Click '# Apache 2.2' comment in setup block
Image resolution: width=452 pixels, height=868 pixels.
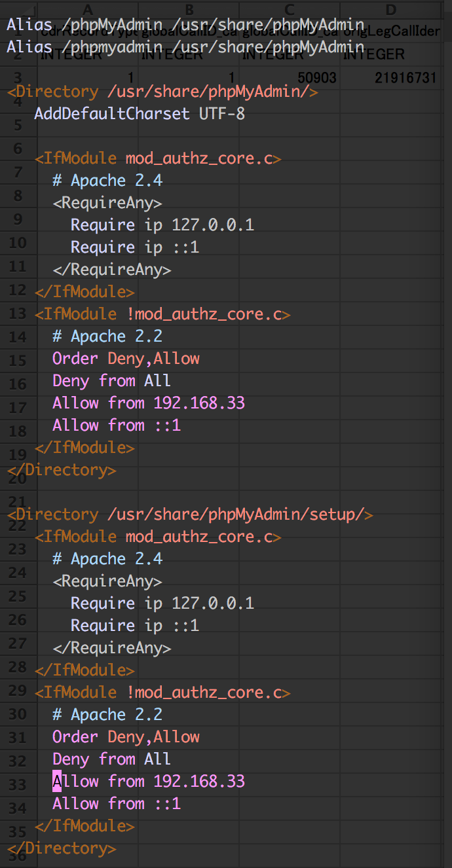[x=107, y=715]
